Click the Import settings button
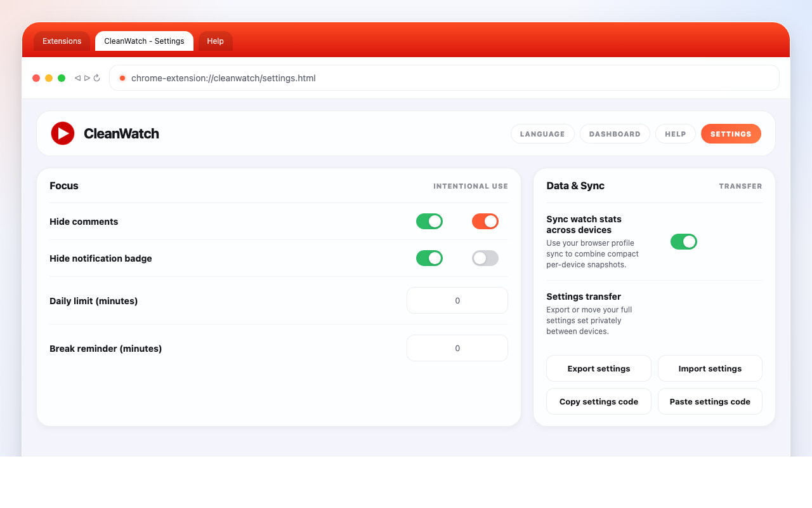This screenshot has width=812, height=508. [x=710, y=369]
